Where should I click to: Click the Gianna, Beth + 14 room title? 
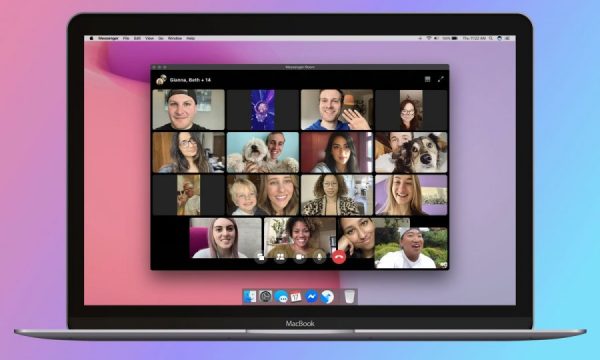coord(190,80)
